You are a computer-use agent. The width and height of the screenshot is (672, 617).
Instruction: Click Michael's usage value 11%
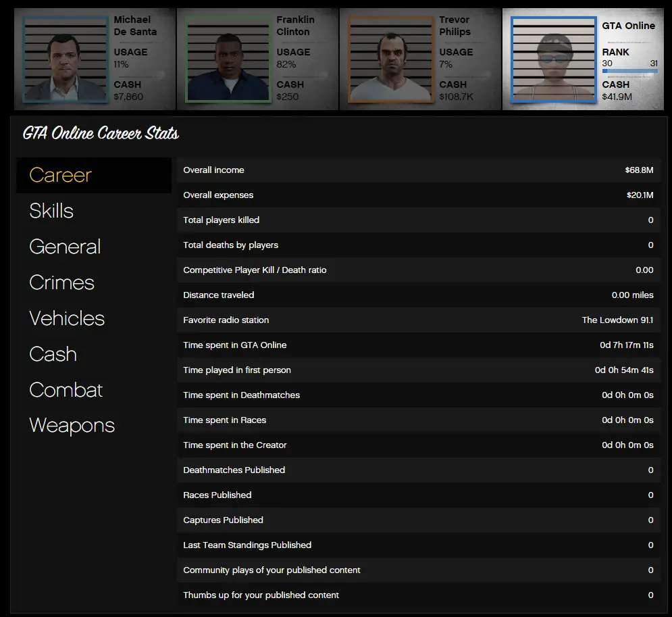[121, 64]
